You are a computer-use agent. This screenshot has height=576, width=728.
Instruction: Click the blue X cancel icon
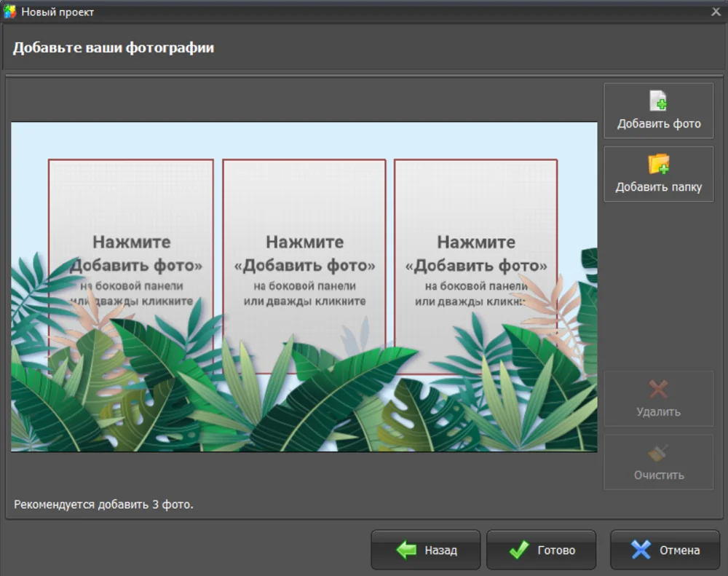coord(641,550)
